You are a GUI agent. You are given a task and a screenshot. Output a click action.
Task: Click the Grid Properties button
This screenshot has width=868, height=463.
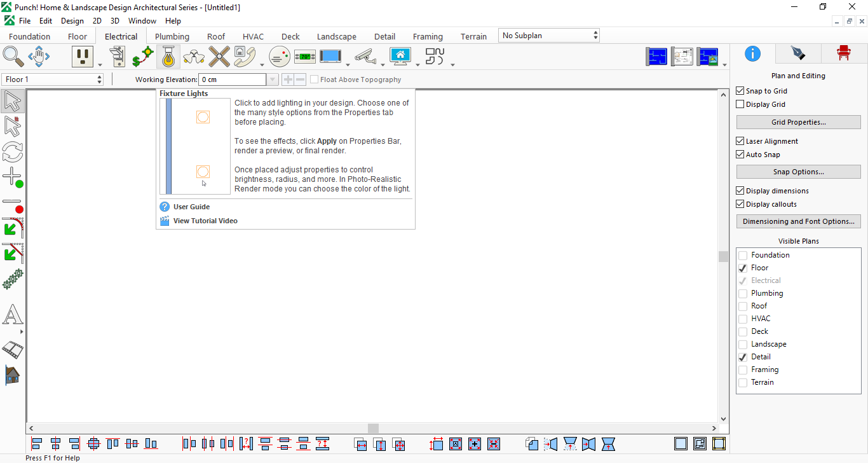[x=799, y=122]
